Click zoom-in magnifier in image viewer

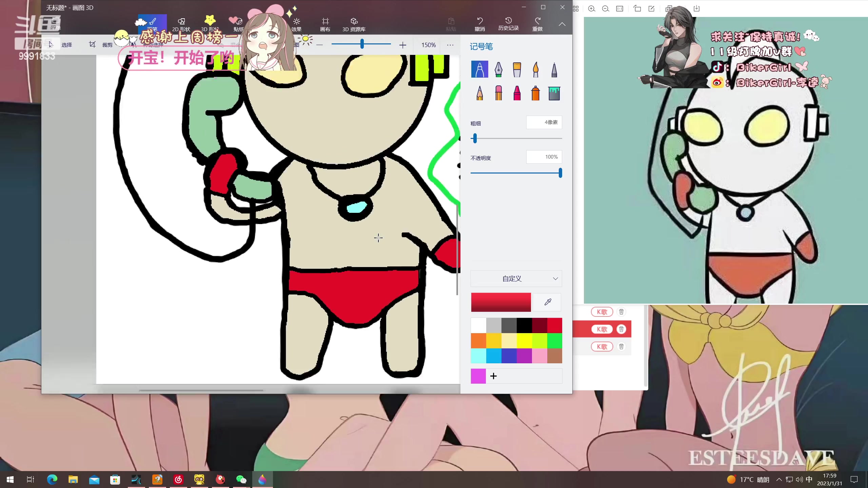pyautogui.click(x=591, y=8)
